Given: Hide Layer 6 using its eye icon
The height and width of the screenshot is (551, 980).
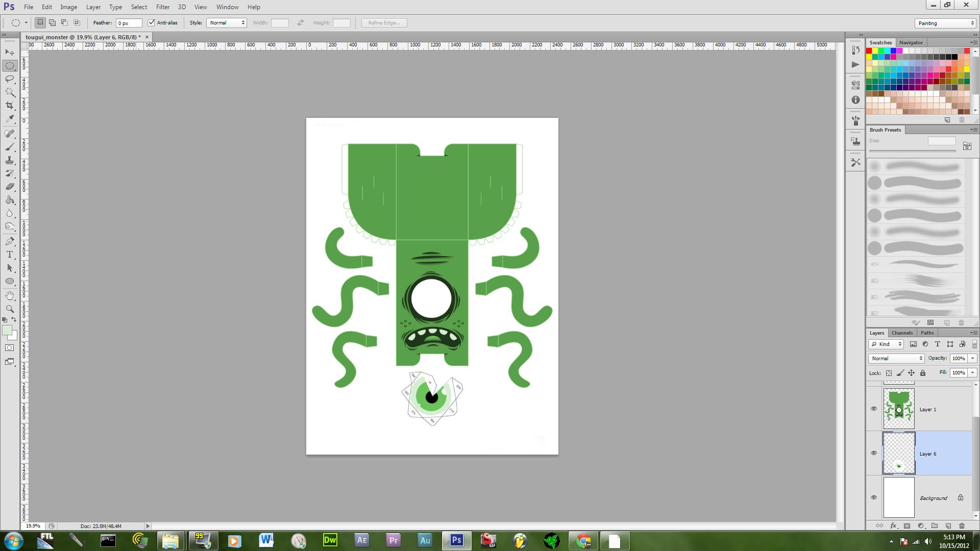Looking at the screenshot, I should [x=873, y=454].
